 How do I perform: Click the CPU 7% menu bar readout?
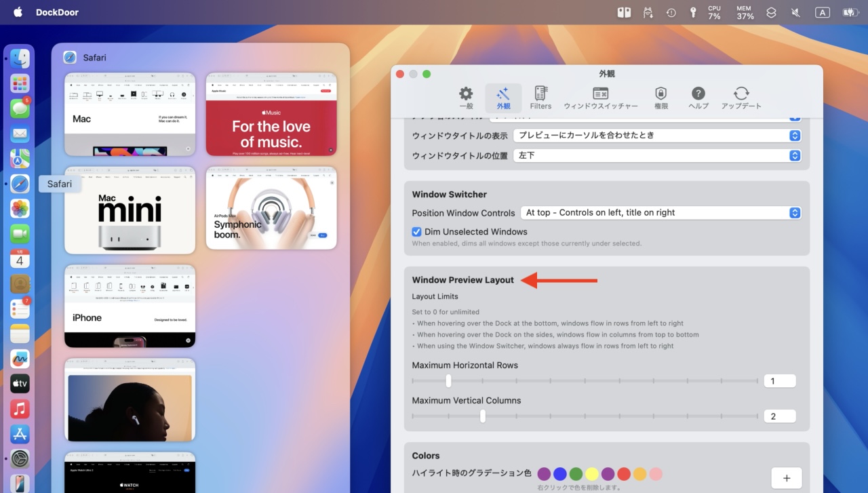tap(714, 12)
